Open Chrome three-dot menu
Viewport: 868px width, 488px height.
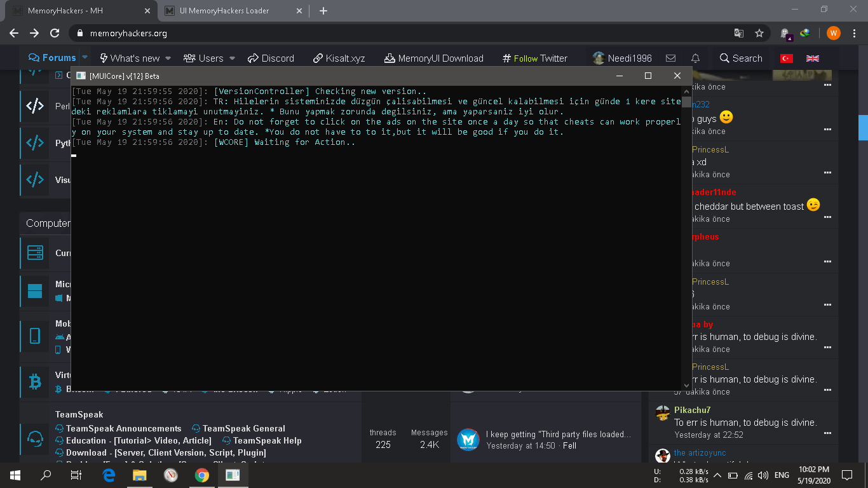(853, 33)
